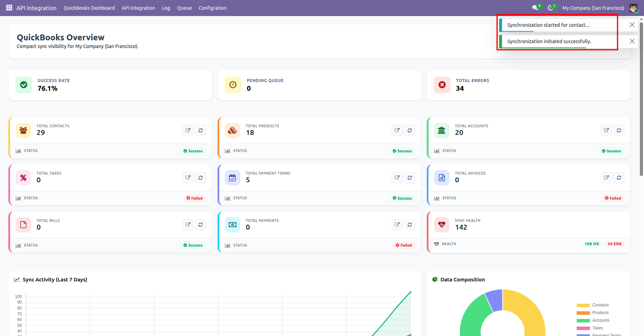Dismiss the 'Synchronization started for contact' notification

pyautogui.click(x=632, y=25)
